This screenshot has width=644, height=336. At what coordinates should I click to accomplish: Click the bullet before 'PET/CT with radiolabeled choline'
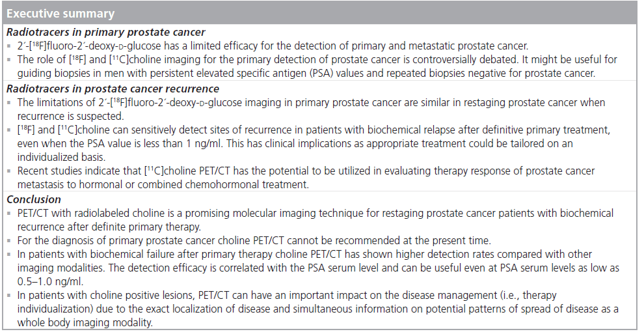click(10, 214)
